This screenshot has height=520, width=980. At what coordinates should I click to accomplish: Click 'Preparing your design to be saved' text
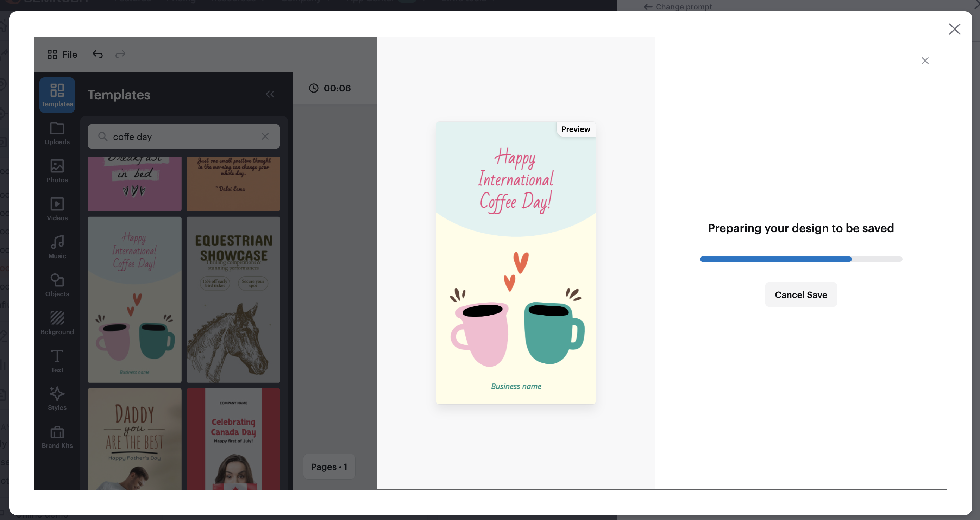(801, 228)
